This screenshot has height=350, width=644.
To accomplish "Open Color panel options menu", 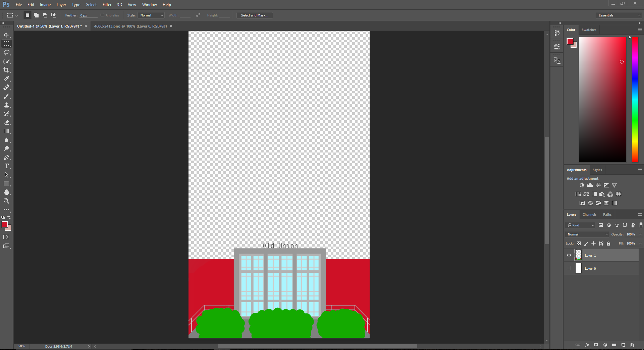I will [x=640, y=30].
